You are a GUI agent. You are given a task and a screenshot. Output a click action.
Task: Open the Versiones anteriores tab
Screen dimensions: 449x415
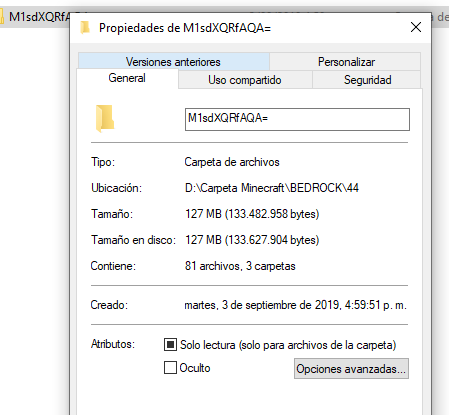(173, 62)
